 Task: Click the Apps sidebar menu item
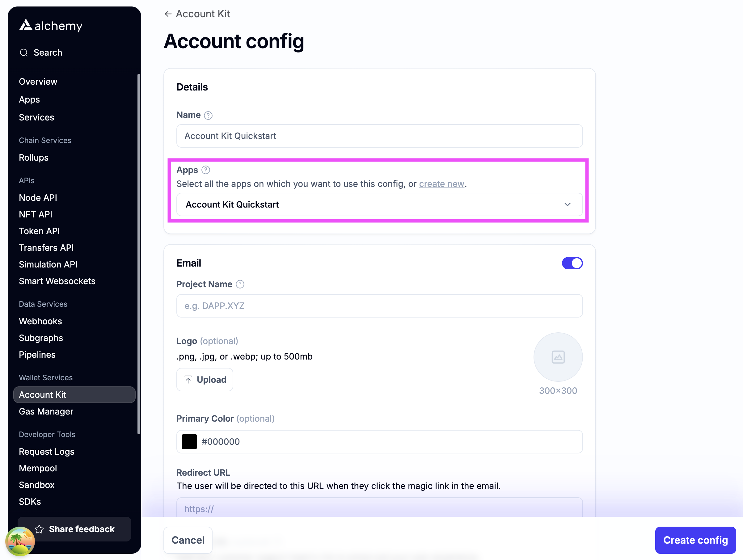(29, 99)
